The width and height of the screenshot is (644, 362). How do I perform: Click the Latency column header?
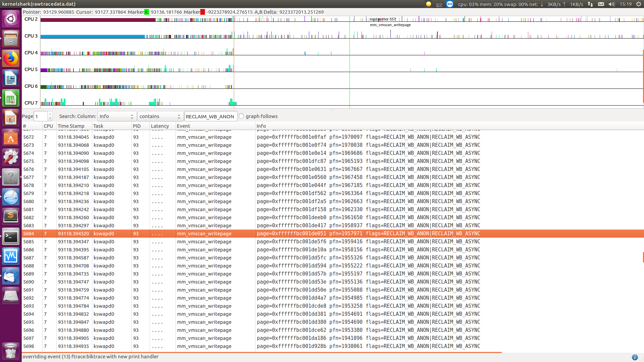(x=160, y=126)
